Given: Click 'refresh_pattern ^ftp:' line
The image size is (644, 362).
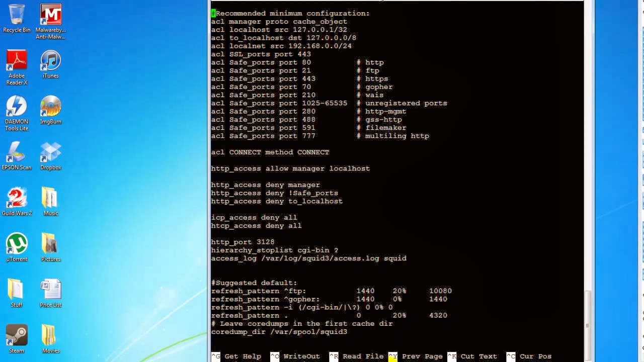Looking at the screenshot, I should [332, 291].
